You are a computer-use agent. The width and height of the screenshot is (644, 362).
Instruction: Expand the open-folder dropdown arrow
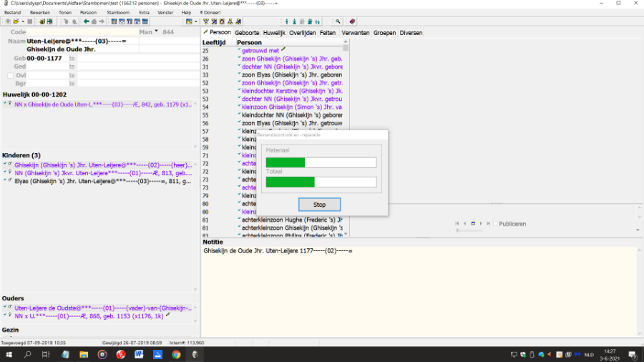21,21
